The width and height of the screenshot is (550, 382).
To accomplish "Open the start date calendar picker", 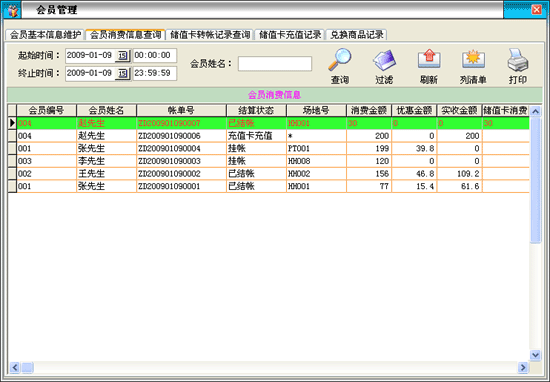I will pos(122,55).
